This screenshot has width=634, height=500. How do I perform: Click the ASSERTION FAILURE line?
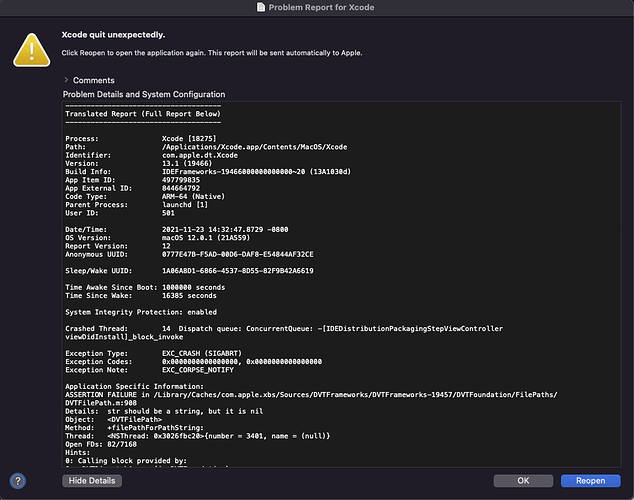311,395
